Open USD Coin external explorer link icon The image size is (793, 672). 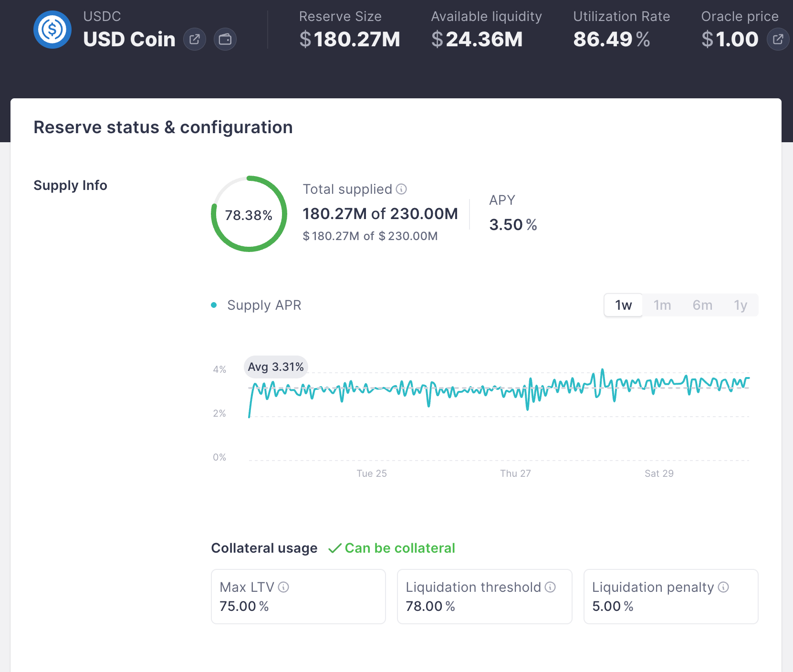pyautogui.click(x=195, y=39)
